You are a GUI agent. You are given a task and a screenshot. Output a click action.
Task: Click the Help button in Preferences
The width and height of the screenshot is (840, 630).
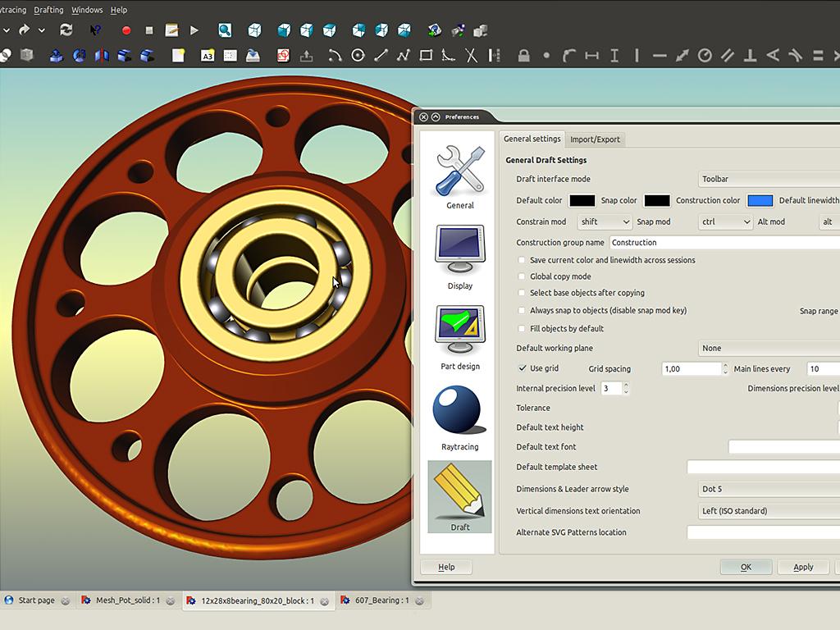(x=446, y=567)
